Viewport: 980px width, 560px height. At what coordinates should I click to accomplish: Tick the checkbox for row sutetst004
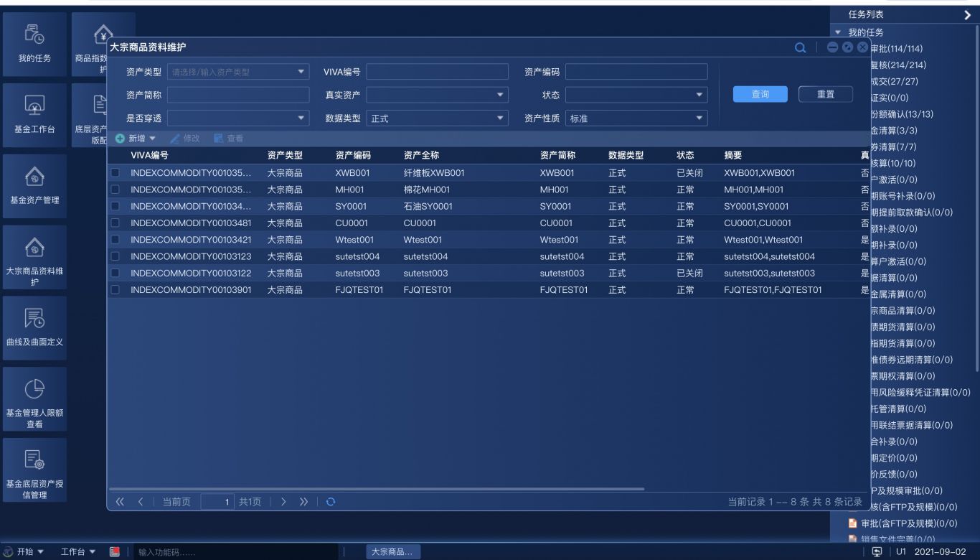(x=116, y=256)
